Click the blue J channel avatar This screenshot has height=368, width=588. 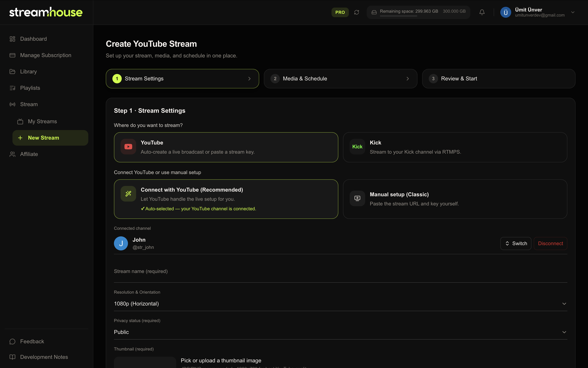pyautogui.click(x=121, y=243)
